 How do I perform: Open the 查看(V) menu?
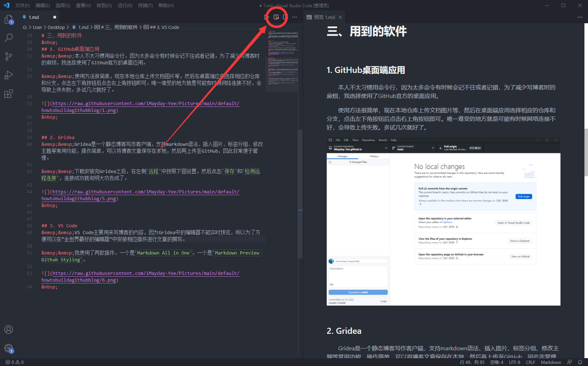83,5
